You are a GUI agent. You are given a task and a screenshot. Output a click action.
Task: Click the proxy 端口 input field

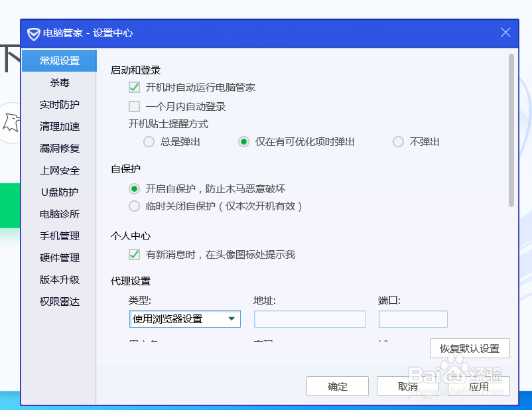click(x=413, y=319)
